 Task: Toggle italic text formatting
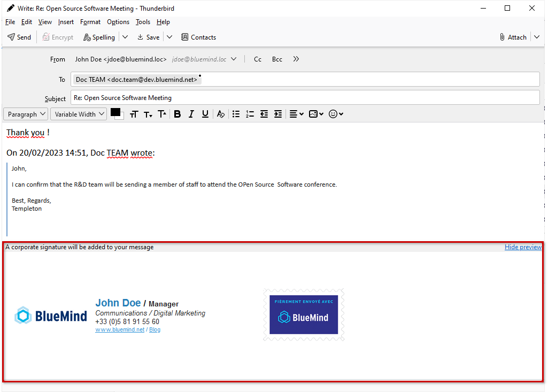191,114
